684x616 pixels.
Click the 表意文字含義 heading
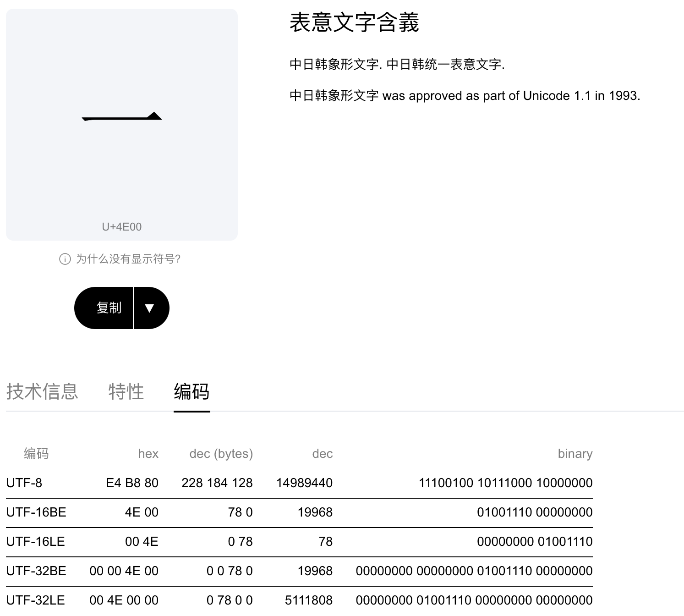point(354,22)
